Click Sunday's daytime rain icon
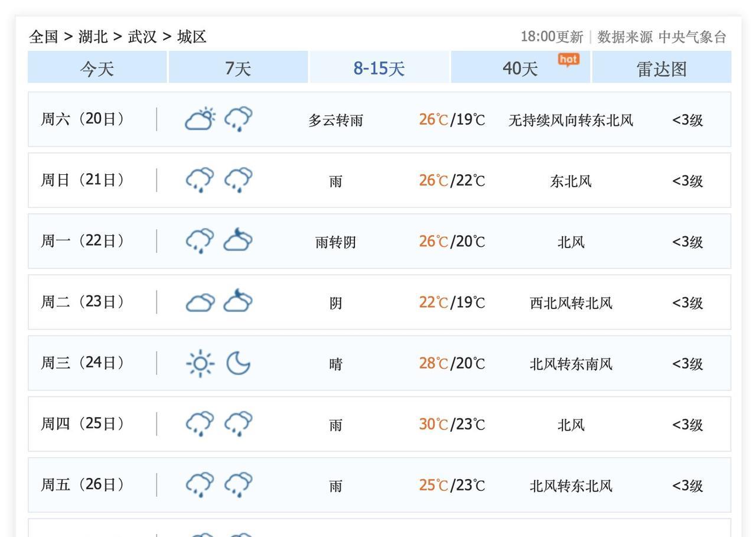 click(x=200, y=180)
